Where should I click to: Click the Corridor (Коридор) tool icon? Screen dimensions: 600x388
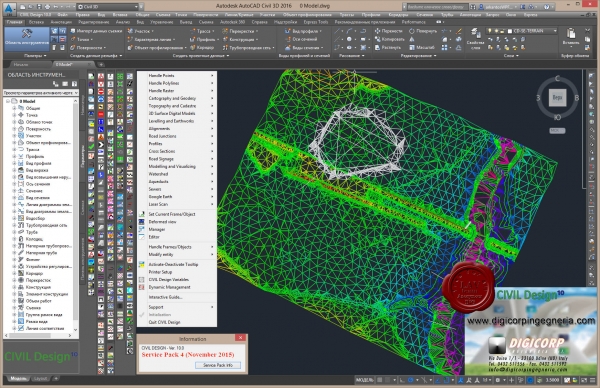pyautogui.click(x=192, y=47)
